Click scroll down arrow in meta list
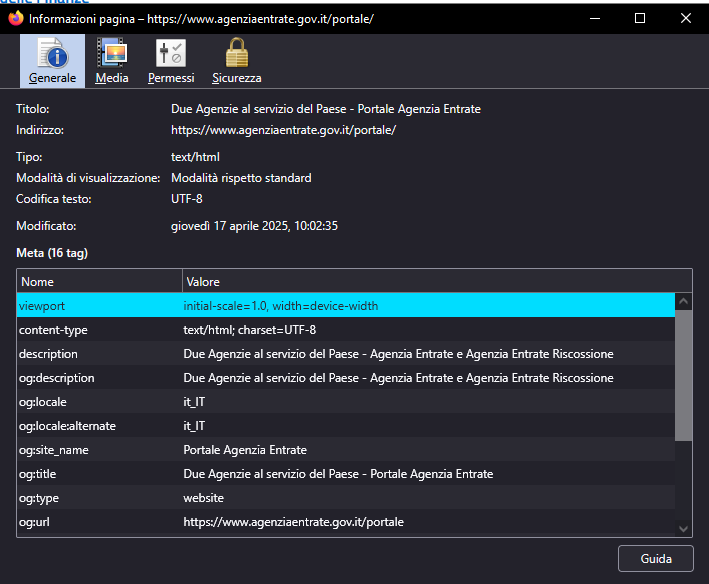 [683, 528]
